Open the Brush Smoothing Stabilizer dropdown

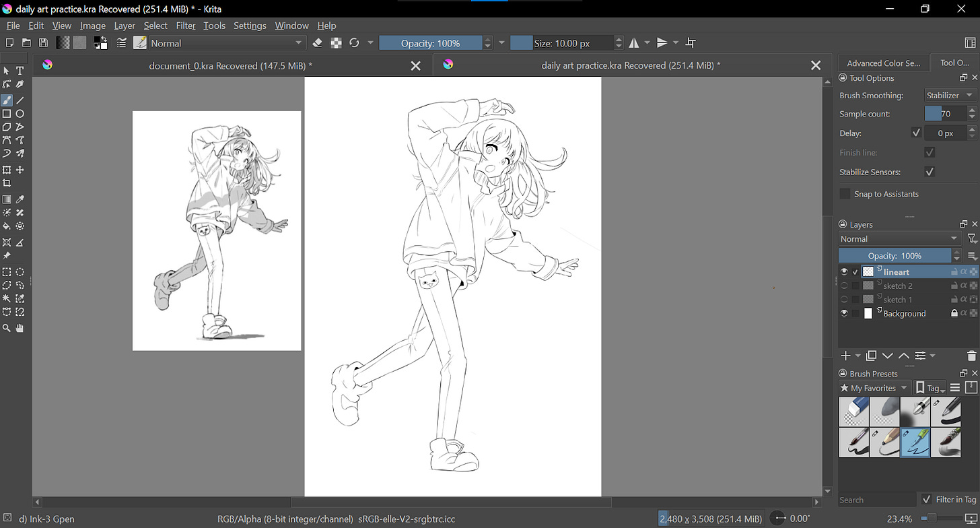point(950,96)
